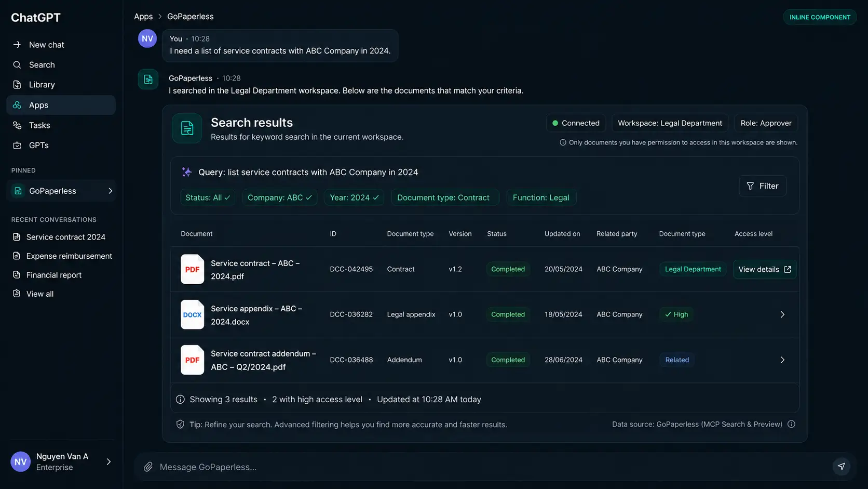Toggle the Function: Legal chip
Viewport: 868px width, 489px height.
tap(541, 197)
